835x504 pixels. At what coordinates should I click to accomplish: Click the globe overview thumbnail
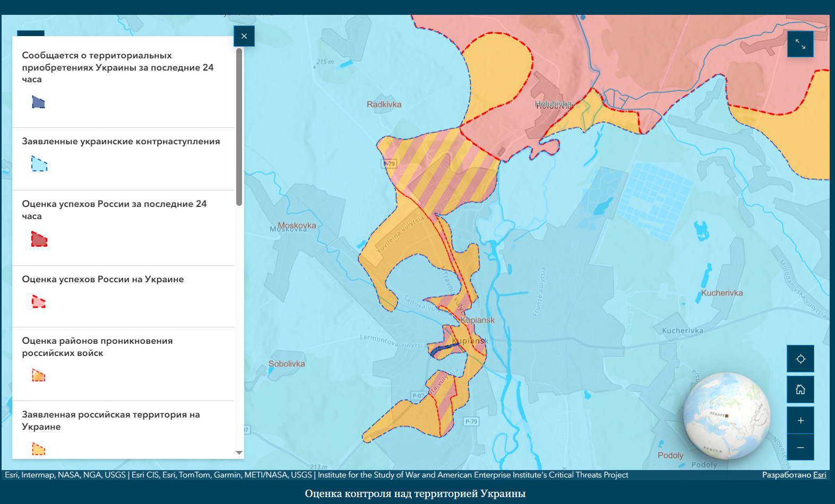[726, 415]
